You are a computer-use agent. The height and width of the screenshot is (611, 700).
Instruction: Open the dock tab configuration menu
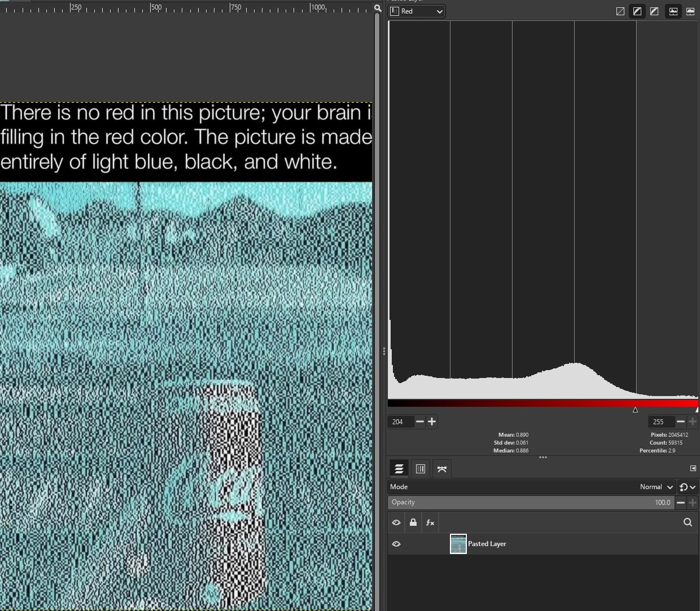point(693,468)
